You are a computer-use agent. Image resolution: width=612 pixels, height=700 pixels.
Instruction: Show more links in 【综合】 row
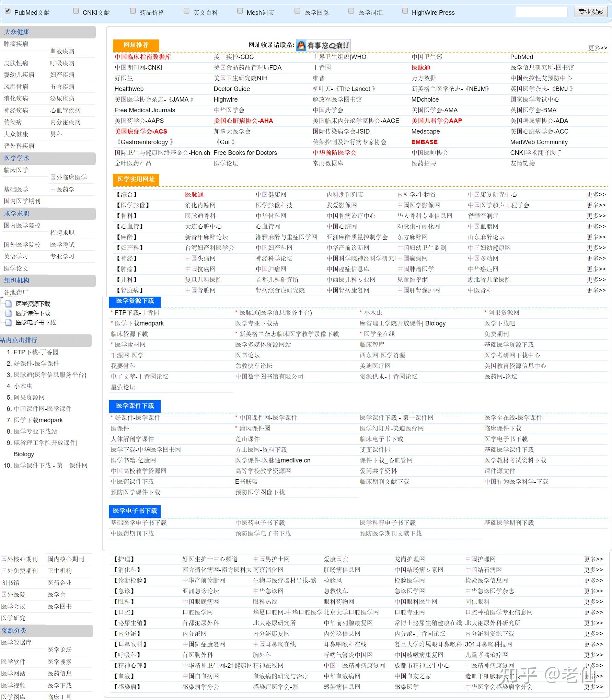tap(596, 195)
